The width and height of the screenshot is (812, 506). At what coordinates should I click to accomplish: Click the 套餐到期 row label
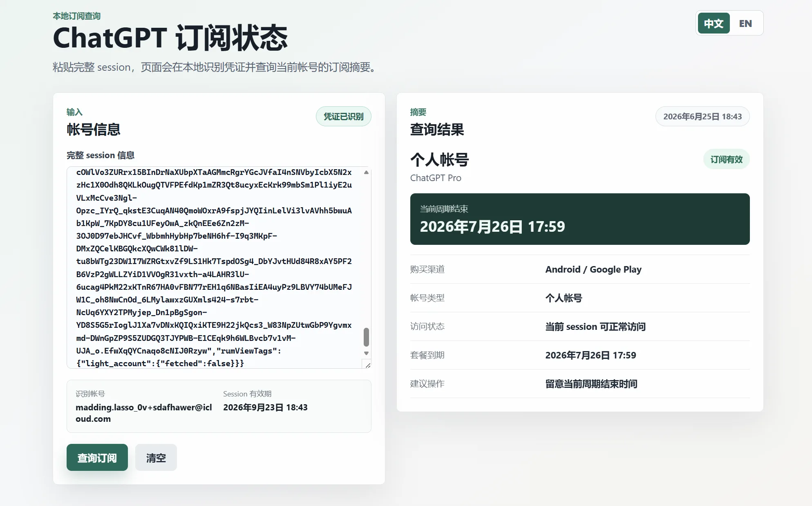pos(427,355)
